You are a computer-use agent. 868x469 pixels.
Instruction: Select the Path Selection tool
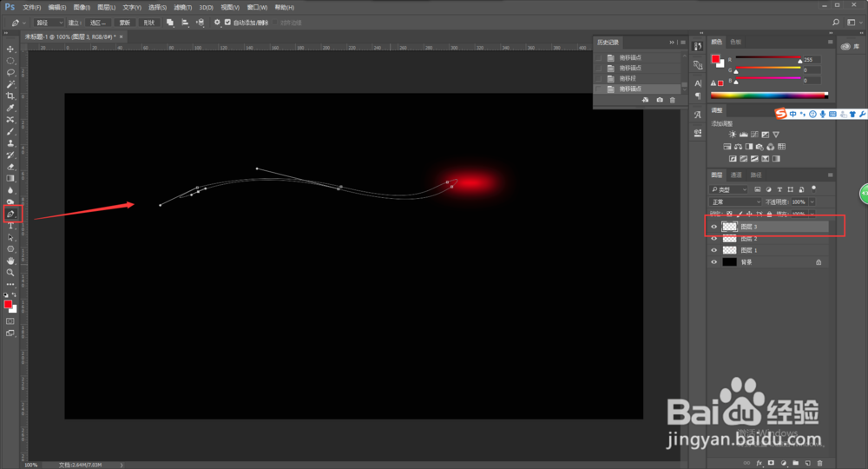click(10, 238)
